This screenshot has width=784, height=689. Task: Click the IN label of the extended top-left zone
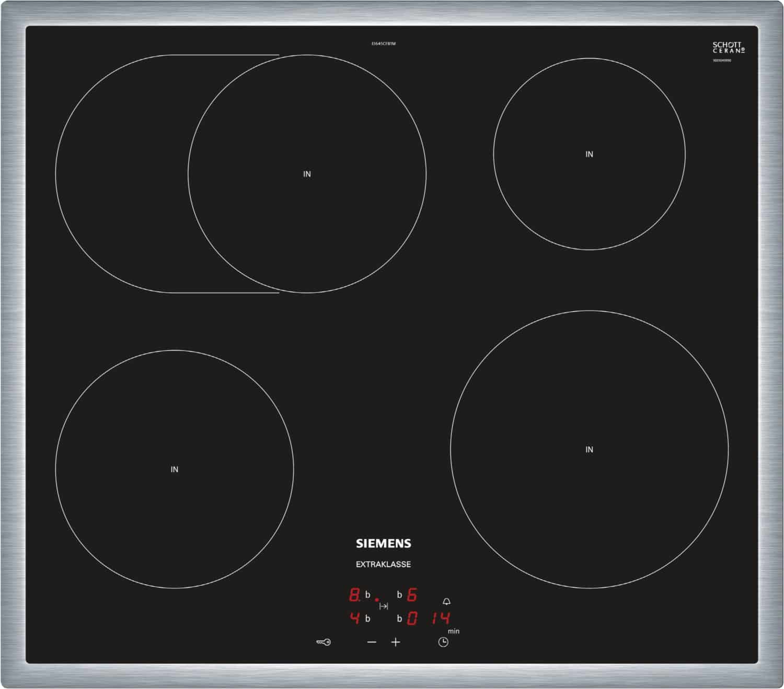click(307, 174)
